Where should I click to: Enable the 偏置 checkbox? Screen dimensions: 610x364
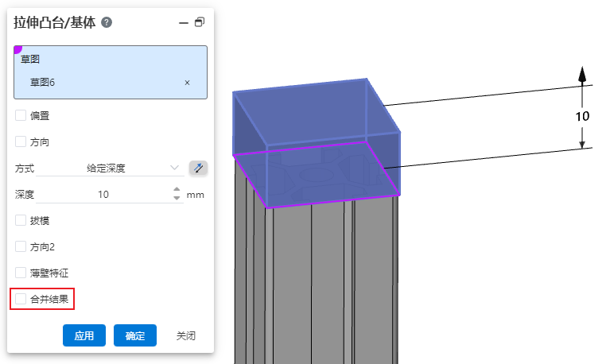click(x=21, y=115)
